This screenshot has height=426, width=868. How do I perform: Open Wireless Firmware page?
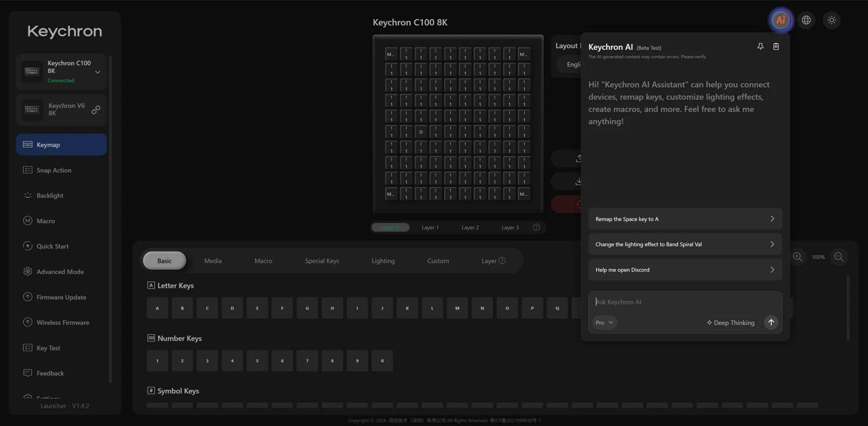61,322
